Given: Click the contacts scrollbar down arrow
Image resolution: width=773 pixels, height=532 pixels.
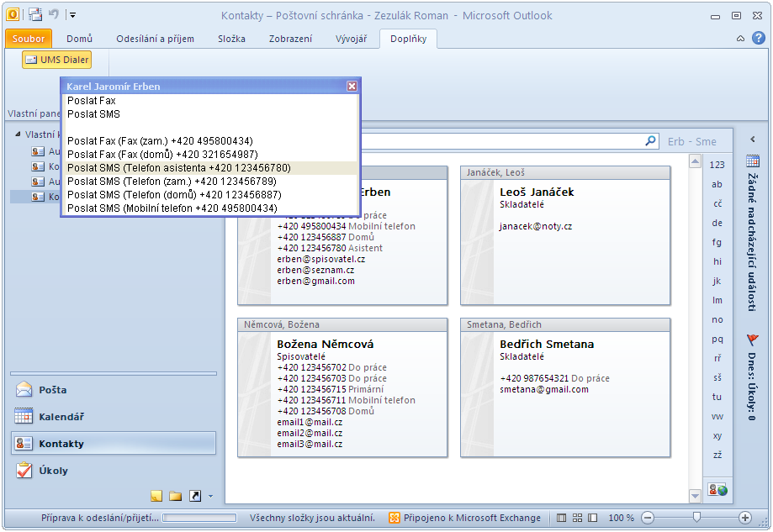Looking at the screenshot, I should [695, 496].
